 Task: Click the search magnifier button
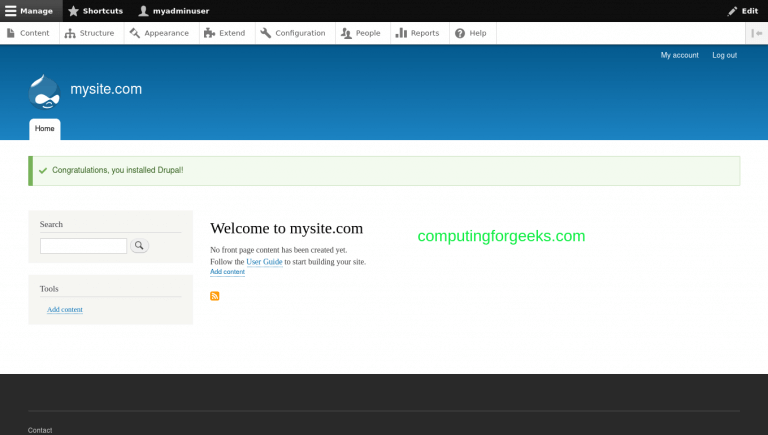click(x=139, y=245)
